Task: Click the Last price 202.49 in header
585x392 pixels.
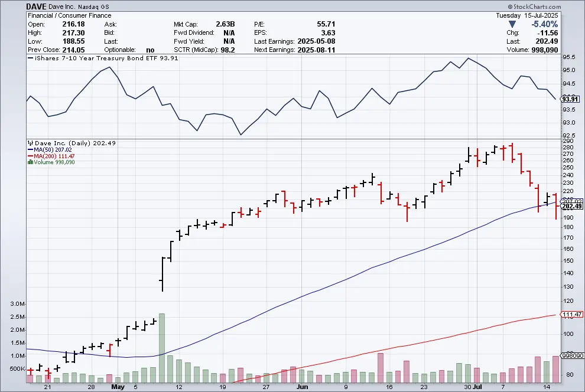Action: coord(548,41)
